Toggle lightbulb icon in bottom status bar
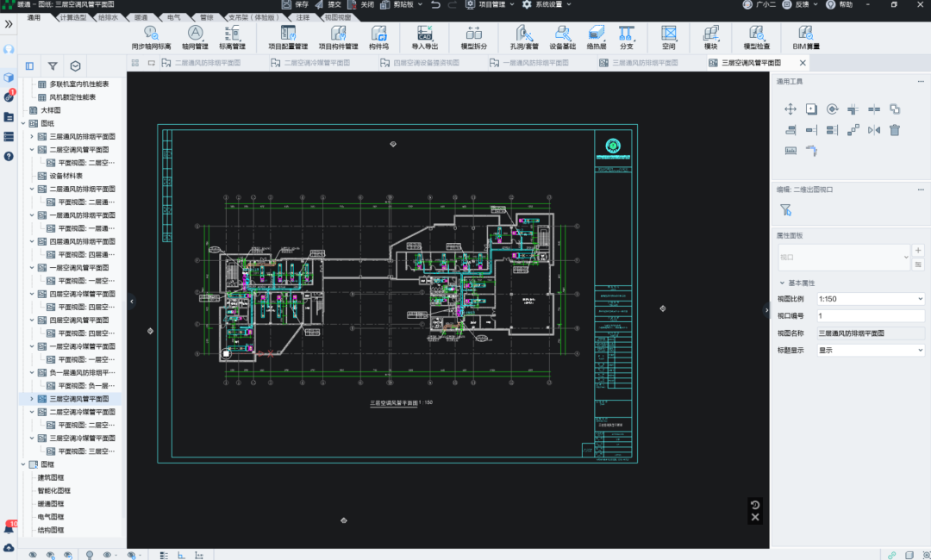The width and height of the screenshot is (931, 560). (89, 555)
